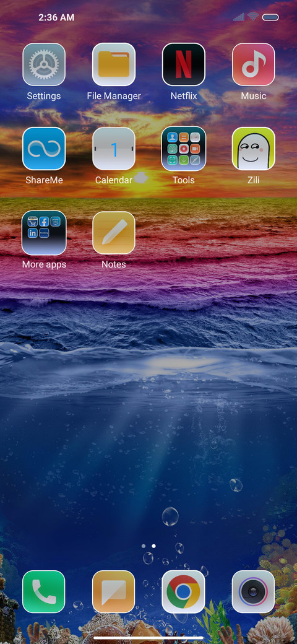The height and width of the screenshot is (644, 297).
Task: Tap the More apps label
Action: click(44, 264)
